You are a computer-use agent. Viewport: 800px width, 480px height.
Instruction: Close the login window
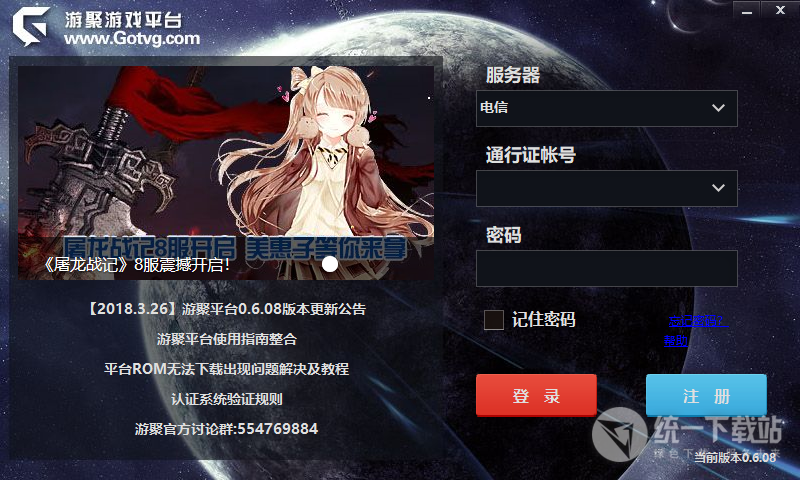coord(780,10)
